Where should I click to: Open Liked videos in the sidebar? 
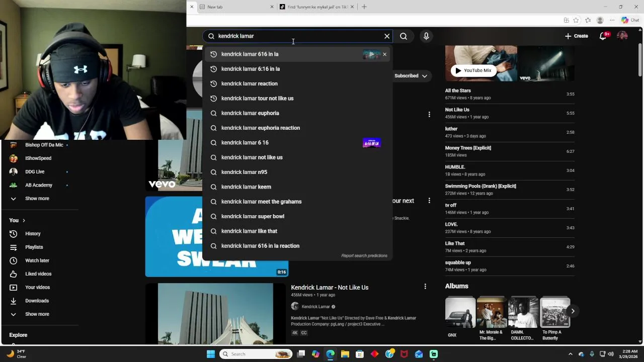[x=38, y=274]
